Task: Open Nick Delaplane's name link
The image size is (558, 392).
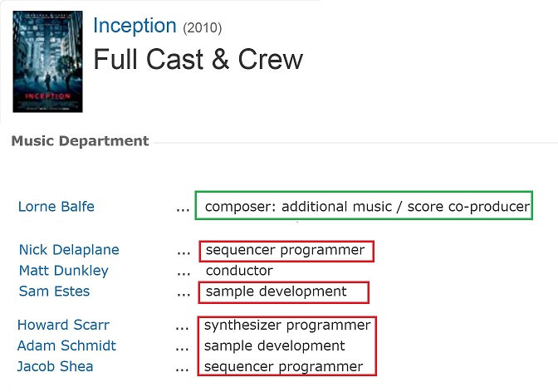Action: click(69, 250)
